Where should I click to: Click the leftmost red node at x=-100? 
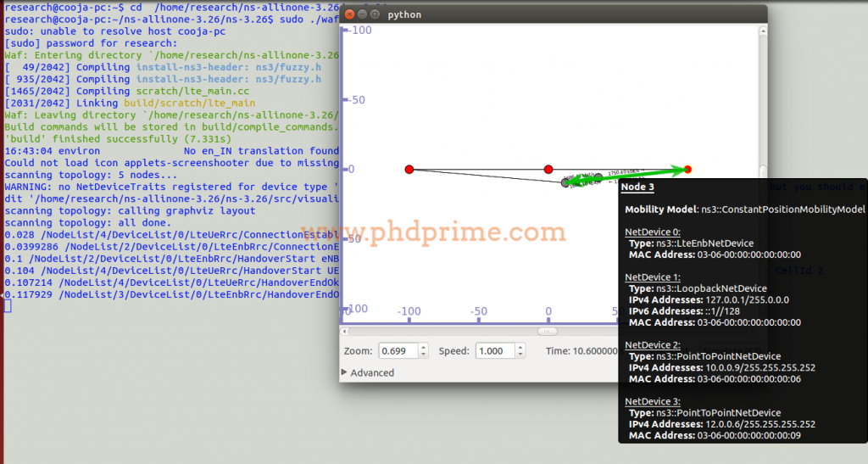tap(409, 170)
